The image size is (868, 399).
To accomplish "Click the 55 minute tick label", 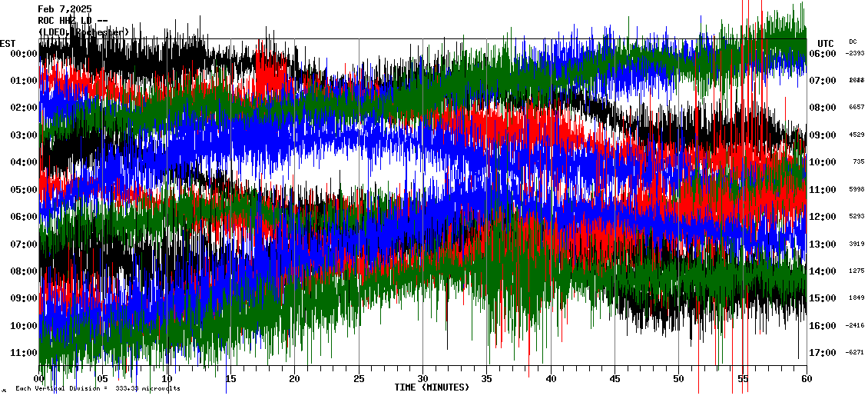I will point(743,379).
